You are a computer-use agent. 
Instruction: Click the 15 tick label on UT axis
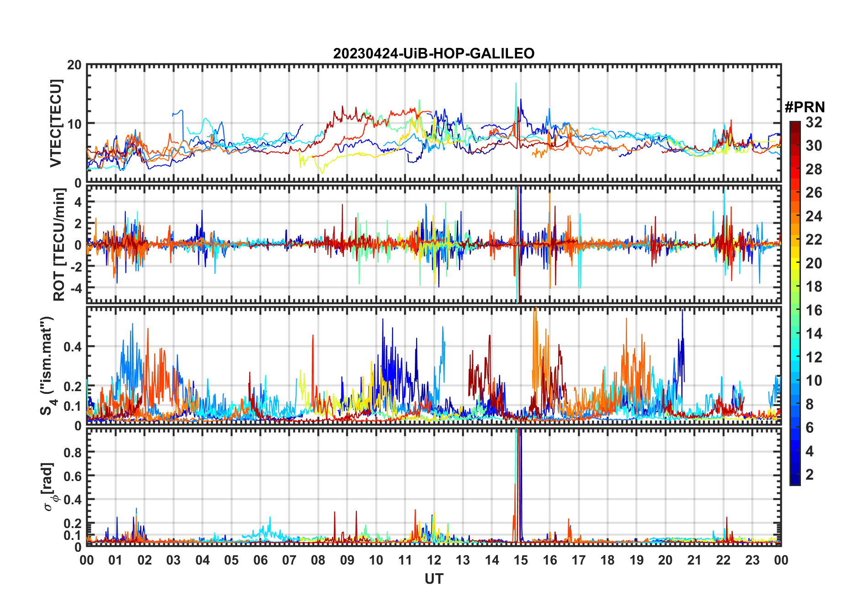tap(521, 560)
